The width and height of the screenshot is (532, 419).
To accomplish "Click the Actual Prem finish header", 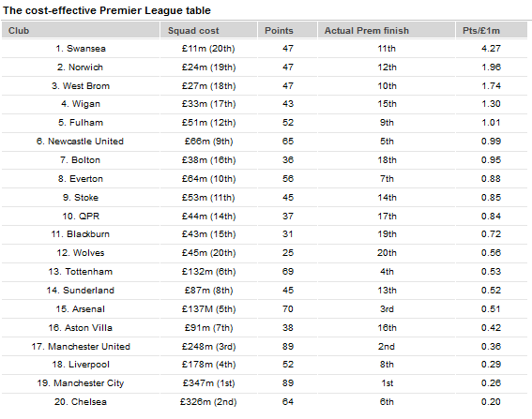I will (387, 31).
